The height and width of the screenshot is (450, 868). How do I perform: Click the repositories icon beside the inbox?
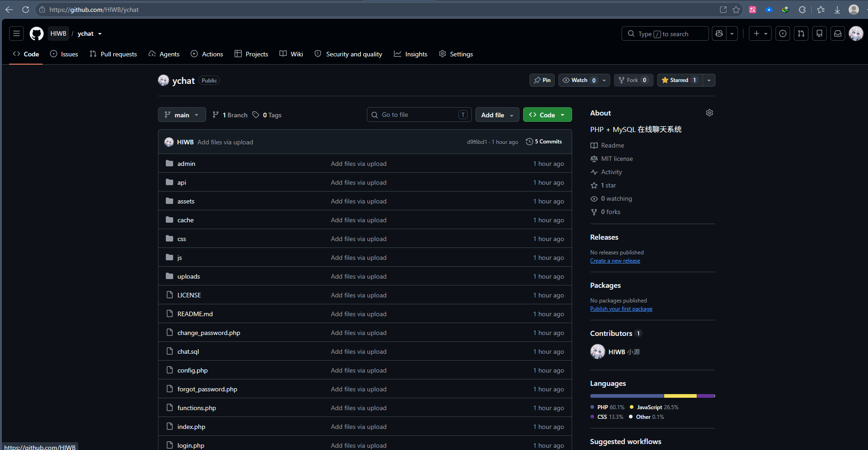pyautogui.click(x=819, y=33)
